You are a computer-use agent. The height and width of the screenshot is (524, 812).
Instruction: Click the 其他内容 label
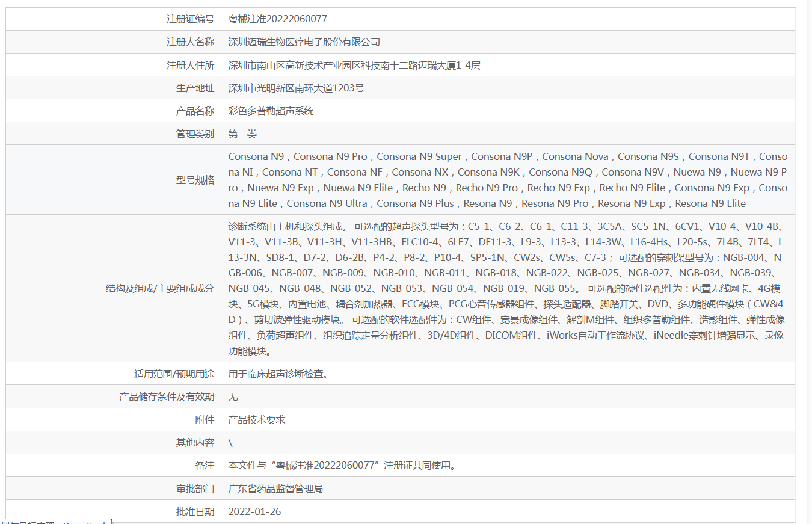(195, 442)
